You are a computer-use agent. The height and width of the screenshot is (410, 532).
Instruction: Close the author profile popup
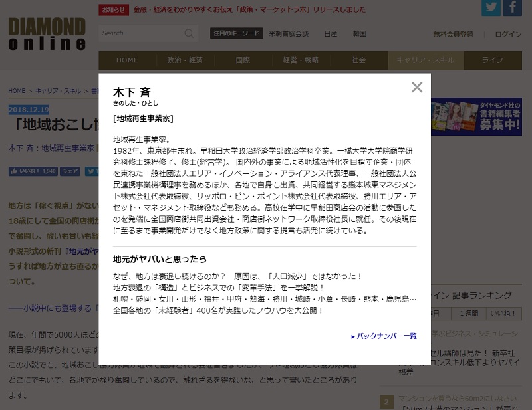(417, 87)
